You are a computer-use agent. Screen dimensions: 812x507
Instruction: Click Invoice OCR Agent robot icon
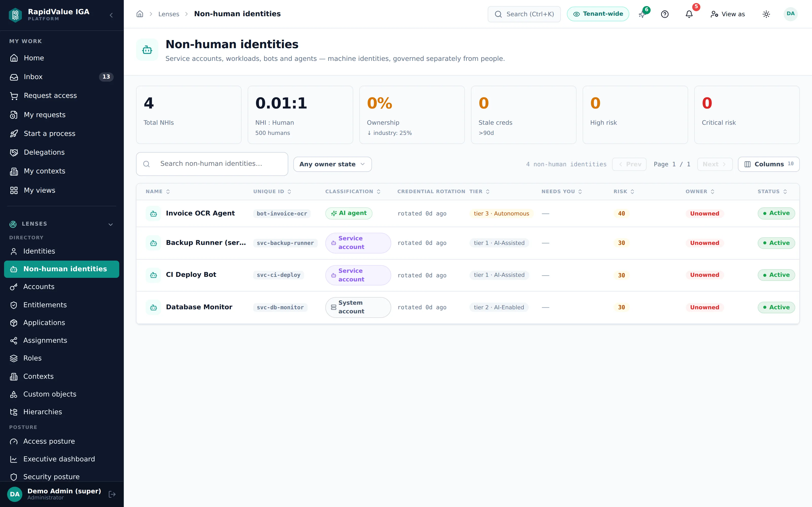tap(153, 214)
